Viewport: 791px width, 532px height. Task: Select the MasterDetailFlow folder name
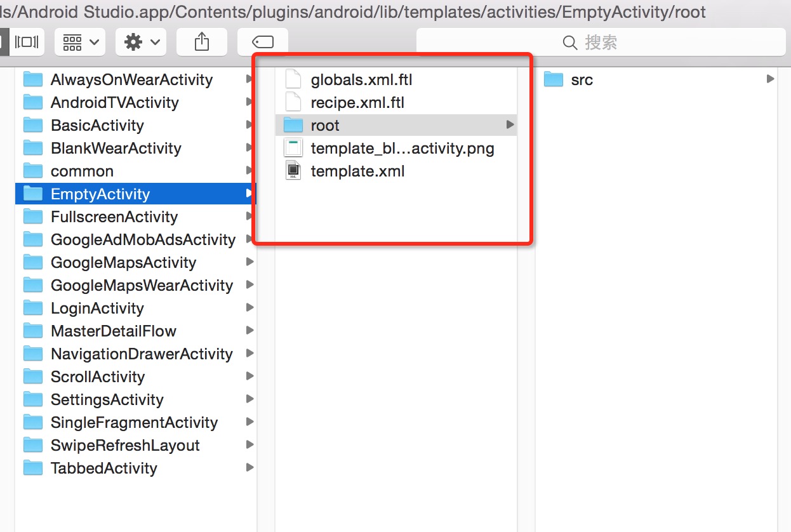pos(113,331)
